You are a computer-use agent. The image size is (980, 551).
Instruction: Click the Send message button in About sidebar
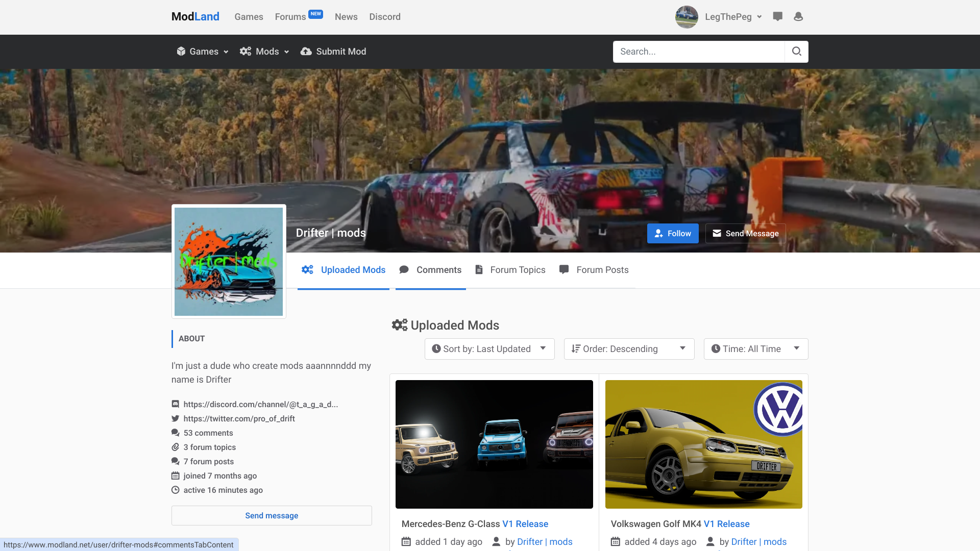tap(272, 515)
